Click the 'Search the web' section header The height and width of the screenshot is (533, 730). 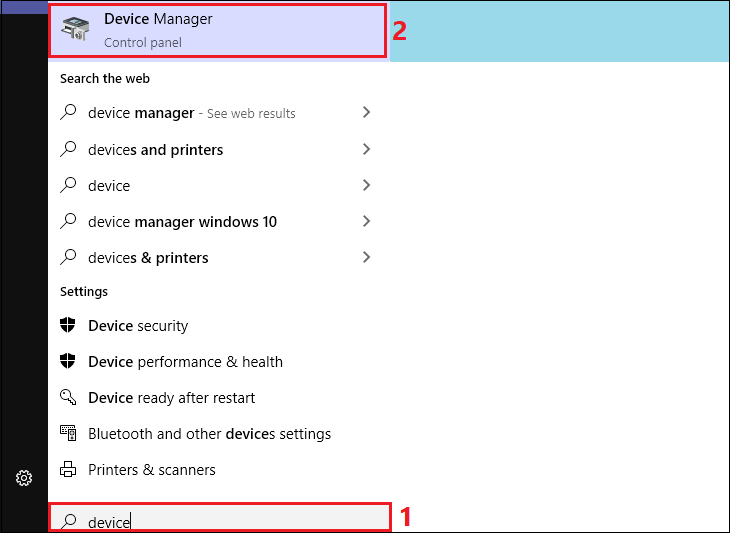tap(105, 79)
